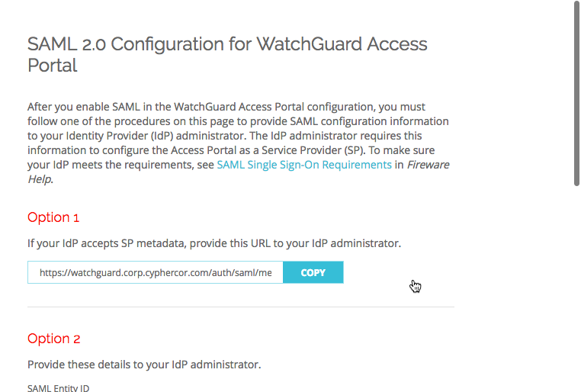Screen dimensions: 581x392
Task: Click the SAML Entity ID label
Action: 58,388
